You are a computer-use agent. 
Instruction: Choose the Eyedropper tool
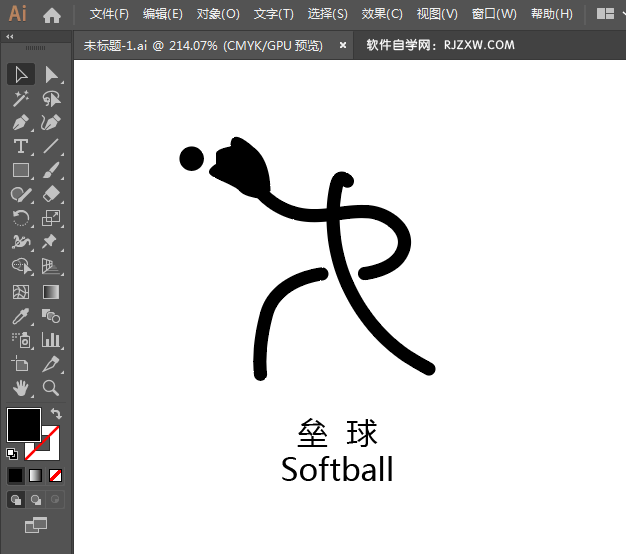click(21, 317)
